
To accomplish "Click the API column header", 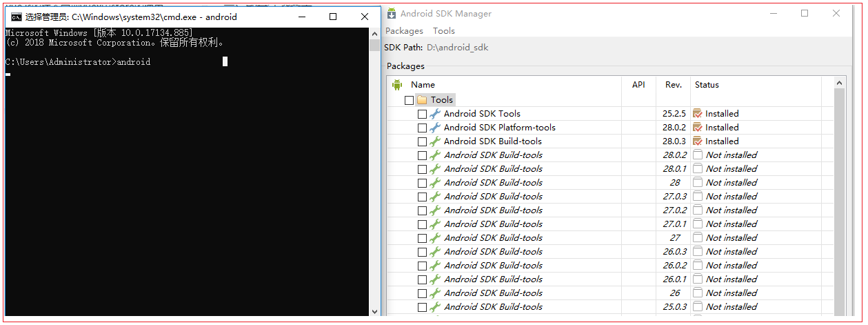I will (639, 85).
